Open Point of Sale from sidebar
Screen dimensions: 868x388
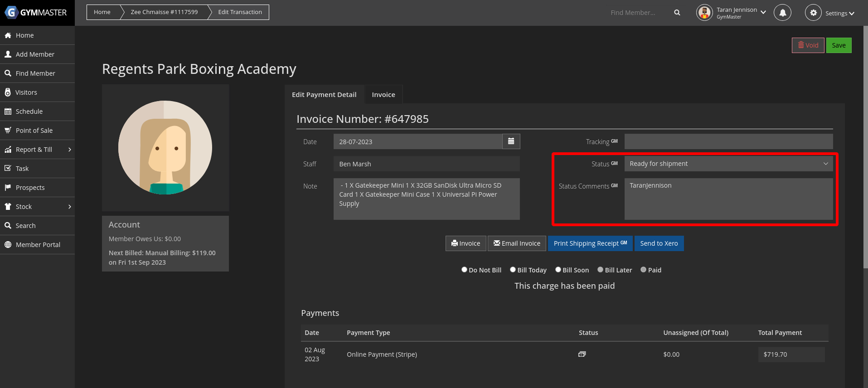(x=34, y=131)
